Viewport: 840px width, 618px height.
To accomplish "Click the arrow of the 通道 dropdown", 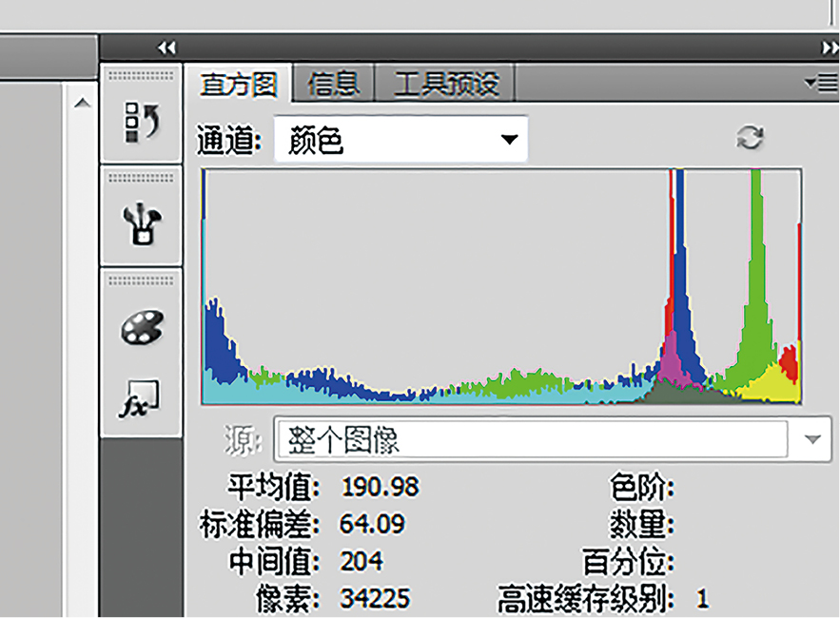I will (510, 141).
